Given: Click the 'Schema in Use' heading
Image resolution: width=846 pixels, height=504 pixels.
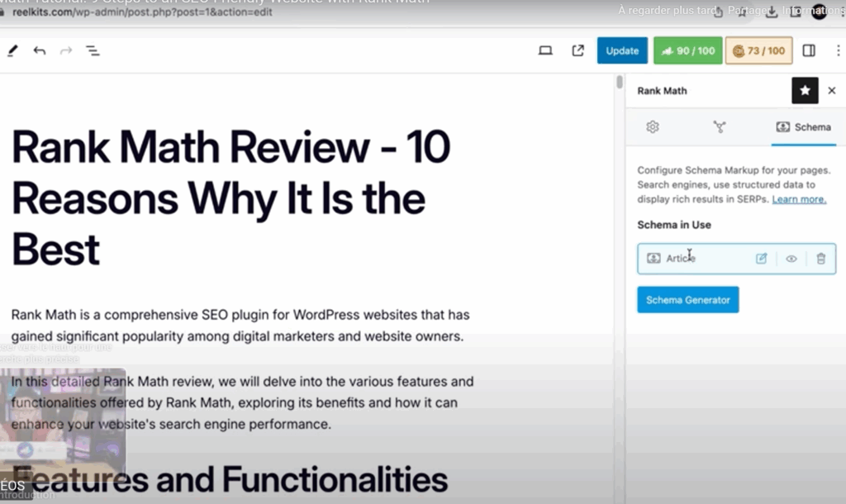Looking at the screenshot, I should tap(674, 225).
